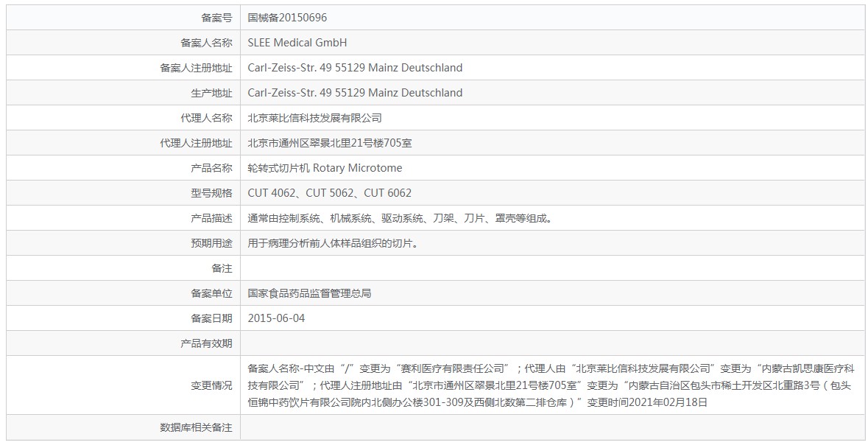868x448 pixels.
Task: Select the filing date 2015-06-04
Action: tap(276, 318)
